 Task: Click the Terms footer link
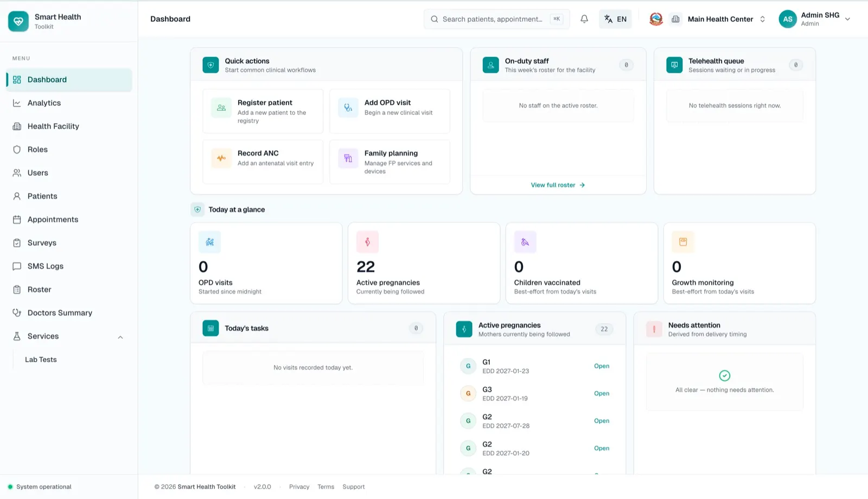tap(325, 487)
